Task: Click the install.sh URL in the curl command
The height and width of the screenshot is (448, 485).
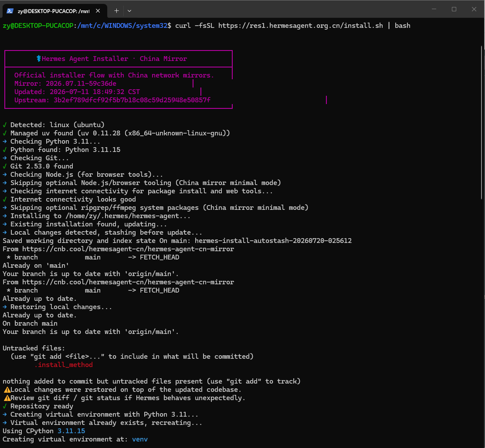Action: pos(300,26)
